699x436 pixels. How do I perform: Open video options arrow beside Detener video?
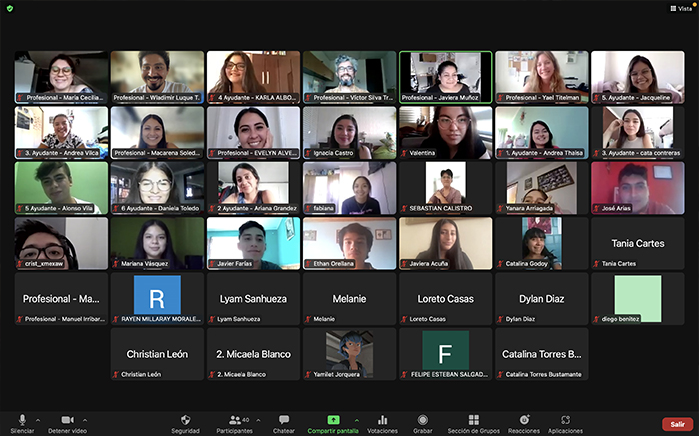tap(84, 419)
